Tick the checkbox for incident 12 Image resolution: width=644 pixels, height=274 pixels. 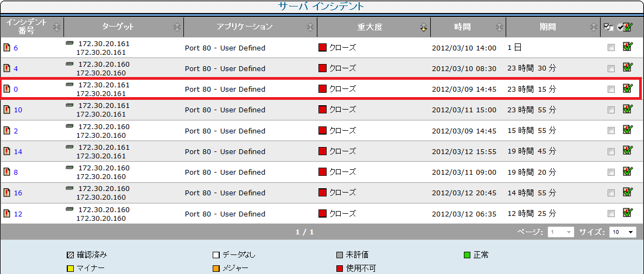pyautogui.click(x=611, y=214)
